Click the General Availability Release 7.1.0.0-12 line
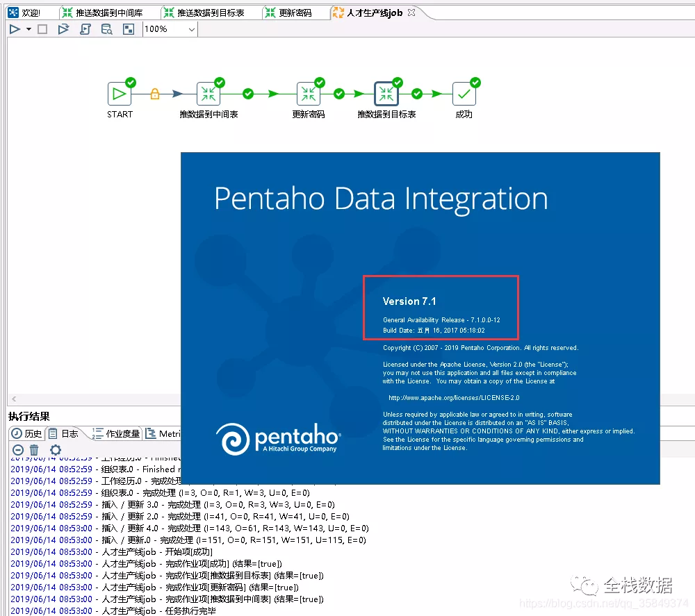The width and height of the screenshot is (695, 616). (x=441, y=319)
